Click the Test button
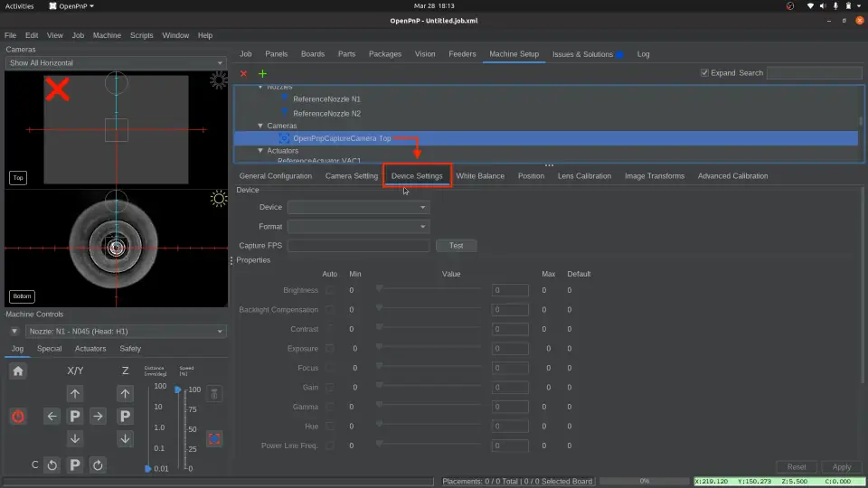 (456, 246)
